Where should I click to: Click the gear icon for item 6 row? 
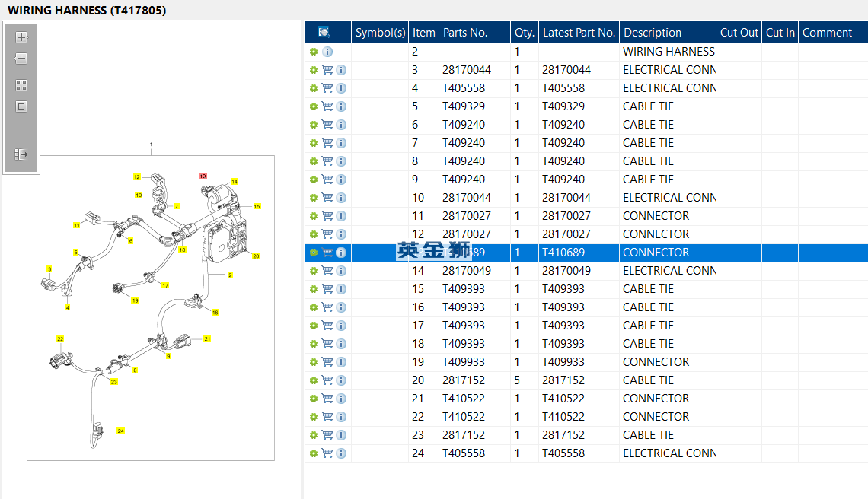(x=314, y=125)
